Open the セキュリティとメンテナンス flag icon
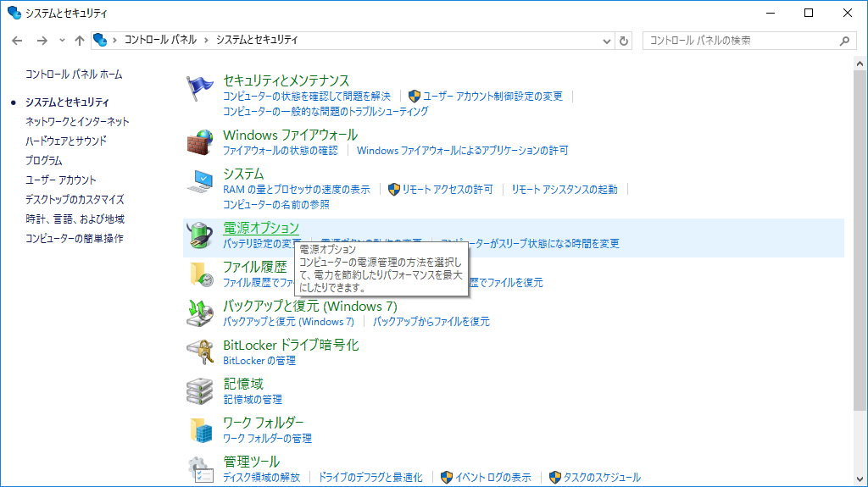This screenshot has width=868, height=487. 199,88
